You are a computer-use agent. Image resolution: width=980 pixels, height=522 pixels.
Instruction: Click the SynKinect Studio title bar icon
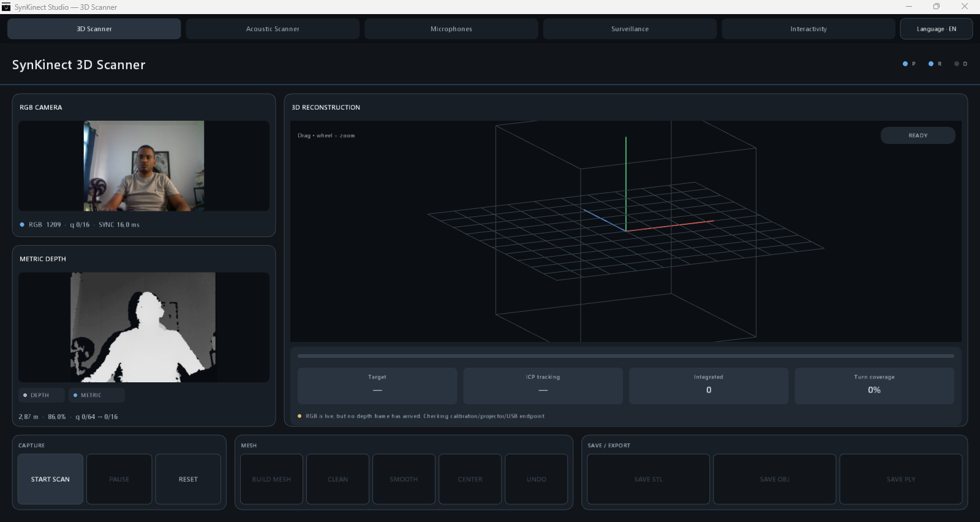point(6,7)
